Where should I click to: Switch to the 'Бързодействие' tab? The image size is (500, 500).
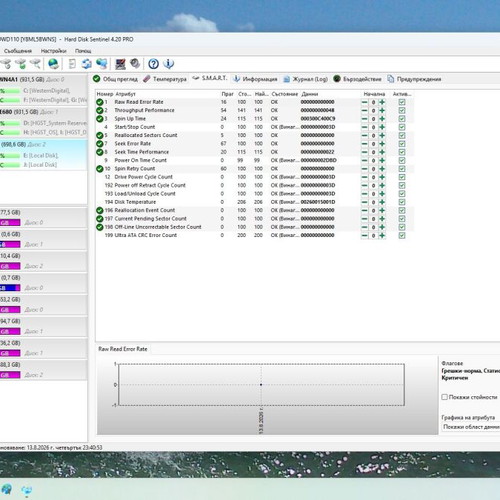click(358, 79)
